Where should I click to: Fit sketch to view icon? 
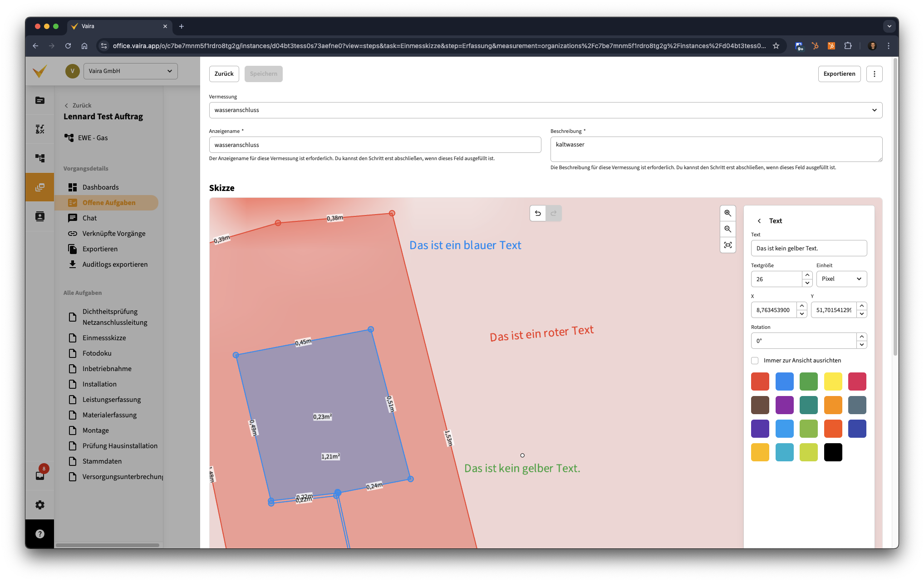click(728, 245)
